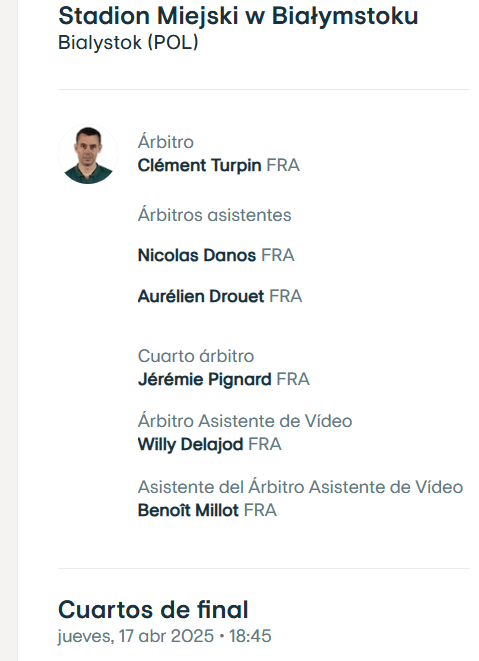
Task: Click FRA country code beside Clément Turpin
Action: point(283,165)
